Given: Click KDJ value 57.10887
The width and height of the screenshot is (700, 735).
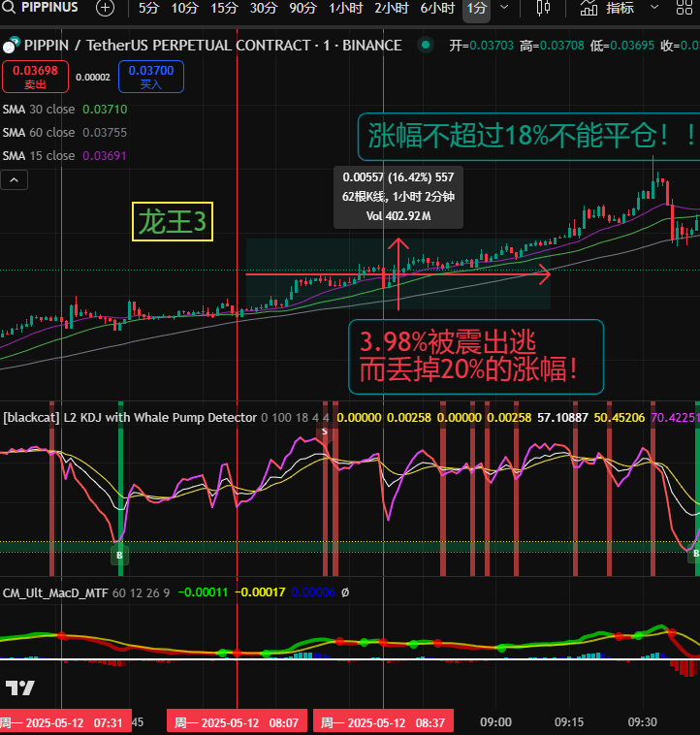Looking at the screenshot, I should coord(562,417).
